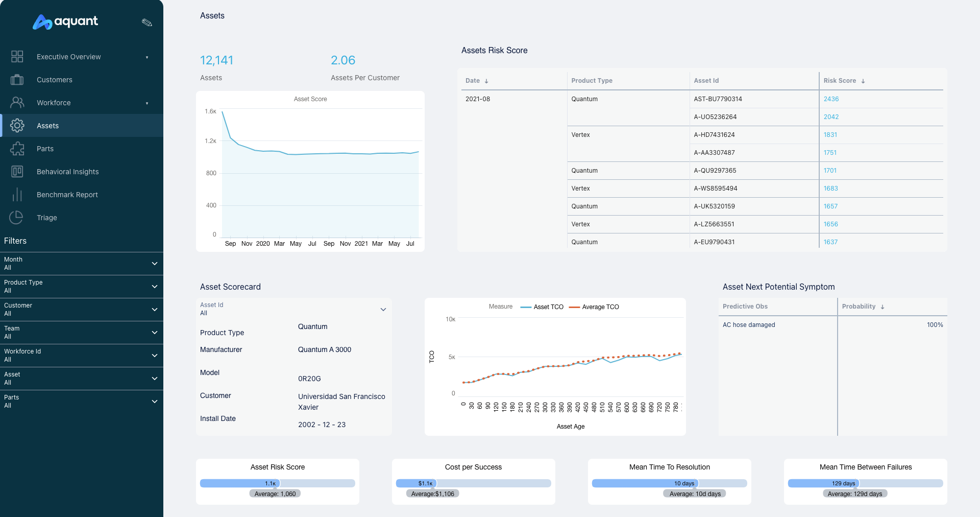The height and width of the screenshot is (517, 980).
Task: Open the Customer filter dropdown
Action: [x=154, y=310]
